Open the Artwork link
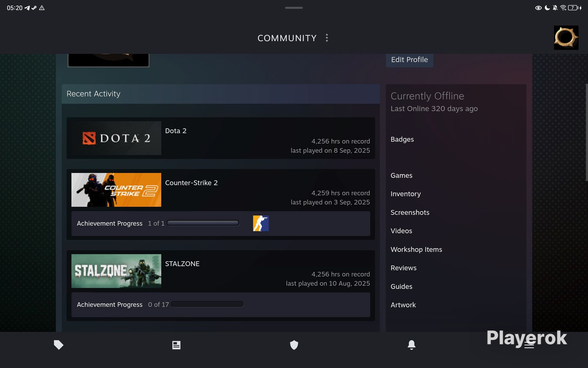This screenshot has height=368, width=588. (403, 305)
